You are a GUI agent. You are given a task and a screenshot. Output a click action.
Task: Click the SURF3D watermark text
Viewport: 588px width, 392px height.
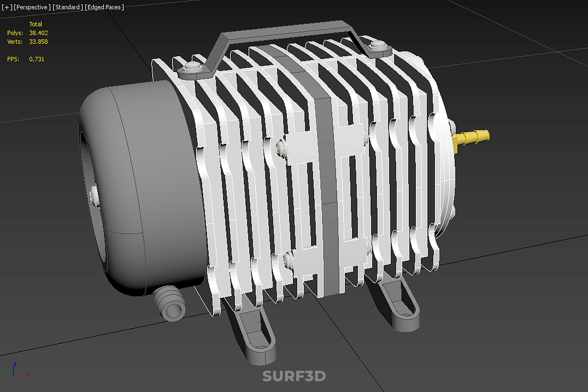294,376
